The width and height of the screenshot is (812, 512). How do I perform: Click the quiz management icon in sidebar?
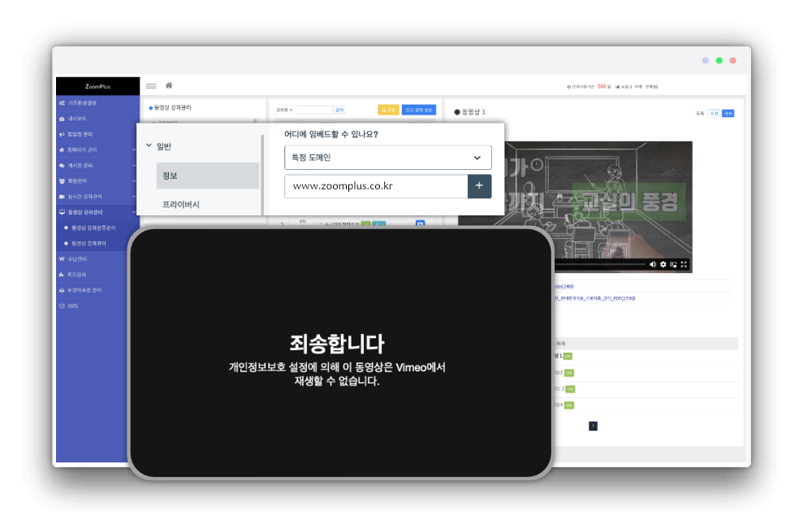[x=62, y=274]
